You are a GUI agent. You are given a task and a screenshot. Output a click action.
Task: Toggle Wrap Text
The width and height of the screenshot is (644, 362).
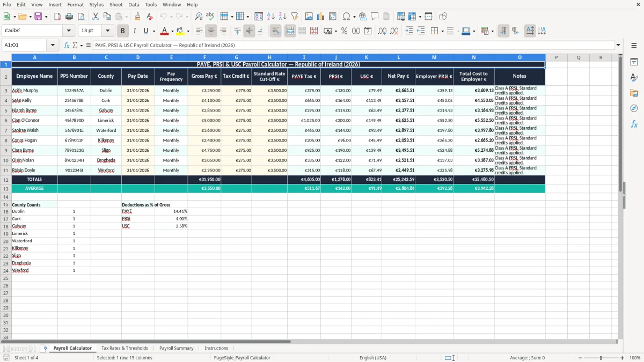tap(275, 31)
